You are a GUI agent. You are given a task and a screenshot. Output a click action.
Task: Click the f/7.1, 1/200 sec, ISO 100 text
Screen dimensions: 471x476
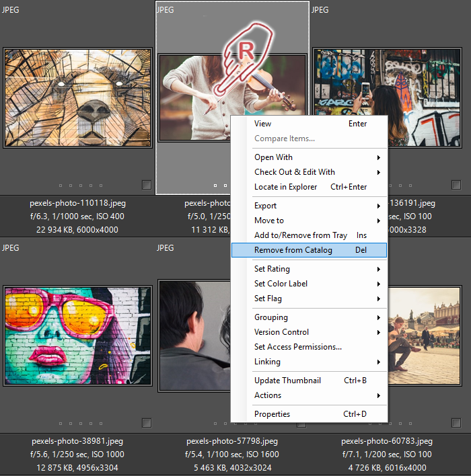coord(387,454)
